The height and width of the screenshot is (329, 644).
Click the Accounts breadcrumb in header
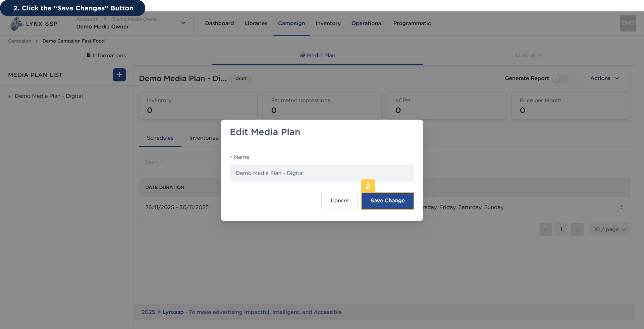click(x=87, y=19)
